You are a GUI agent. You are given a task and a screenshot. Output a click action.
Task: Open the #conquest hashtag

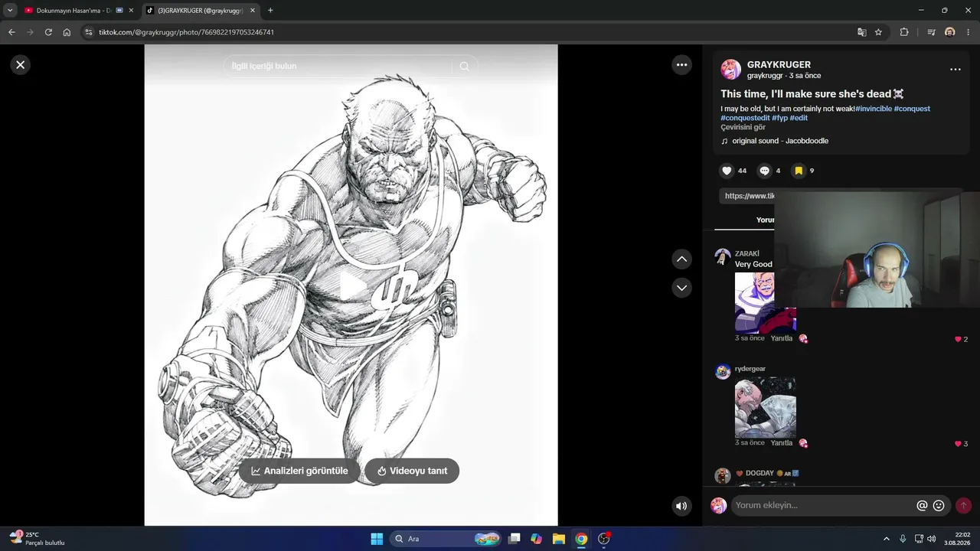tap(912, 109)
